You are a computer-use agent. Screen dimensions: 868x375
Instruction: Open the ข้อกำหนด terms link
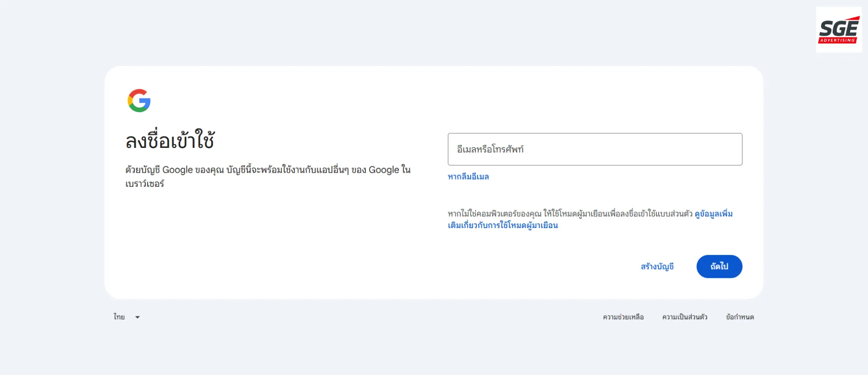(x=740, y=317)
